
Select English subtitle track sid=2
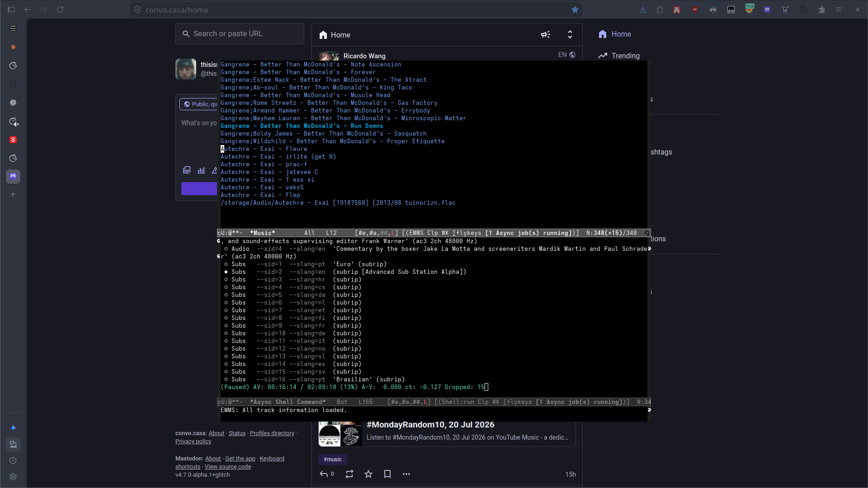tap(345, 272)
